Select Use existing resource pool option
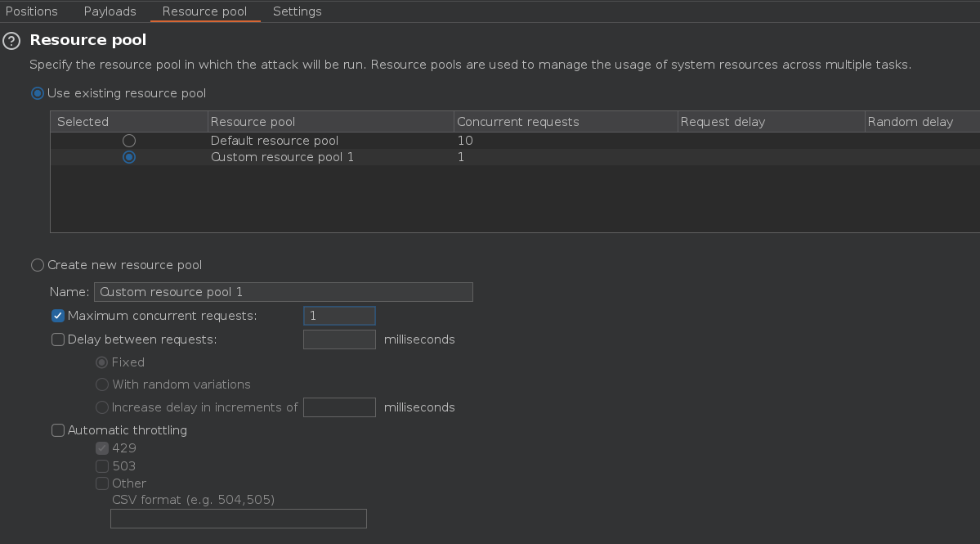 coord(38,93)
